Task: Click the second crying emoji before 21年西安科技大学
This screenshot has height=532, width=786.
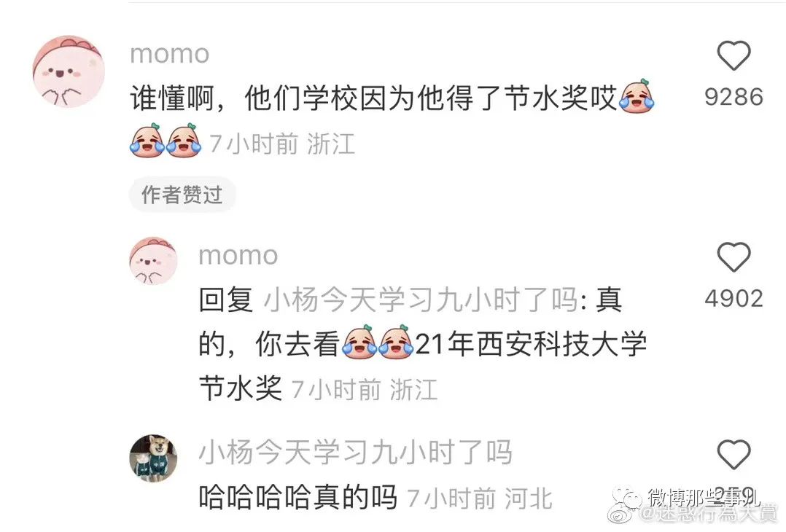Action: 395,342
